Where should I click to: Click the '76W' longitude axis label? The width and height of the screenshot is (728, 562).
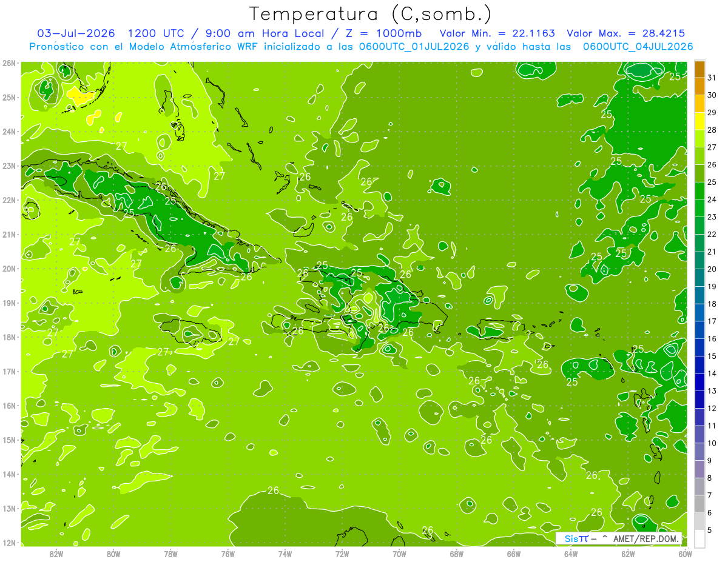(227, 554)
